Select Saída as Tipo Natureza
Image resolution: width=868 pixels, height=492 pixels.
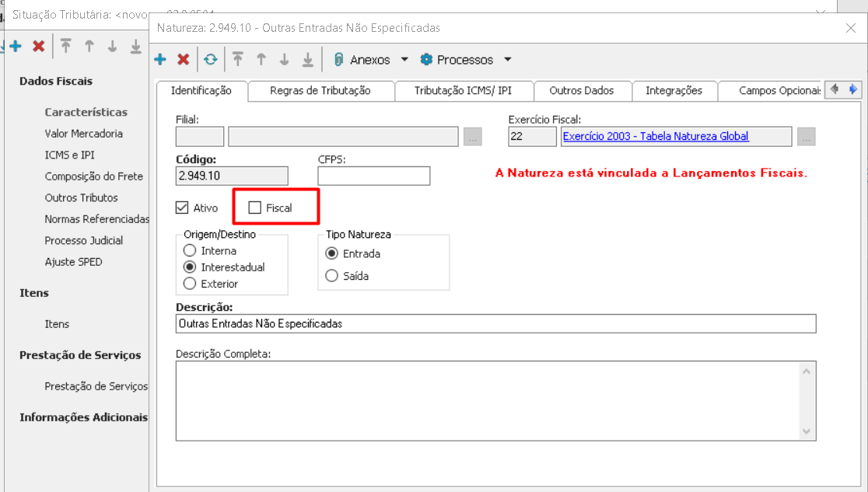(331, 276)
